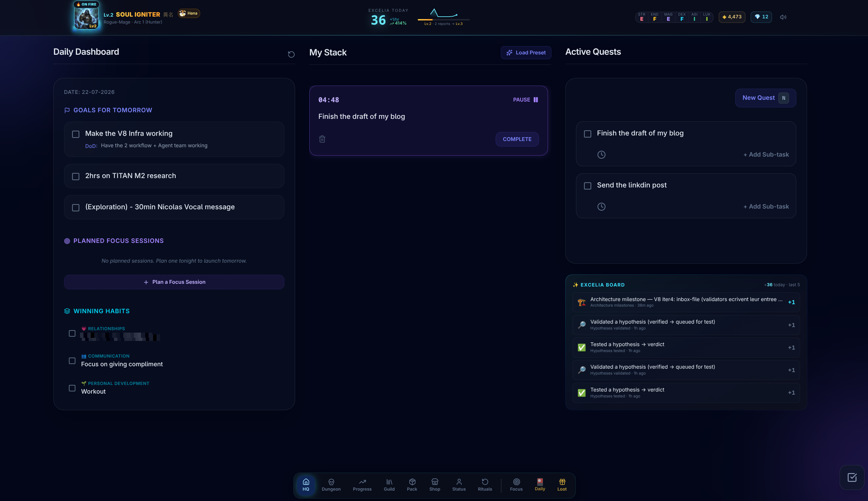Click the Excelia Today 36 counter

click(x=378, y=20)
